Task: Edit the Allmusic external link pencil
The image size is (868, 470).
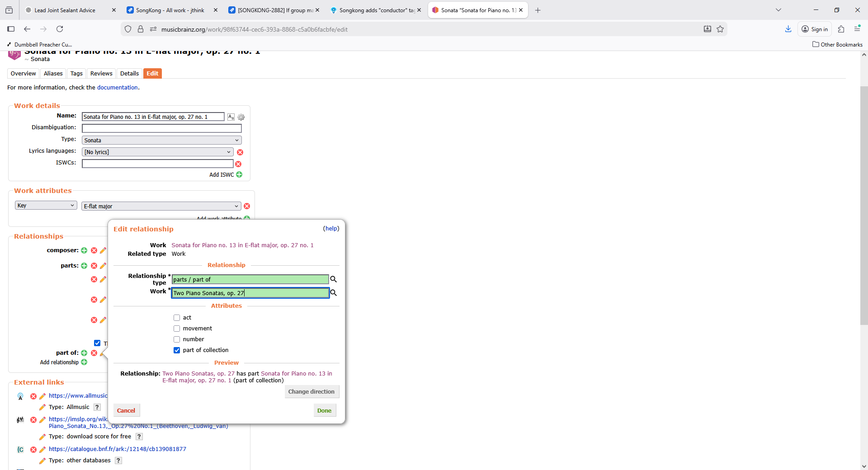Action: point(42,396)
